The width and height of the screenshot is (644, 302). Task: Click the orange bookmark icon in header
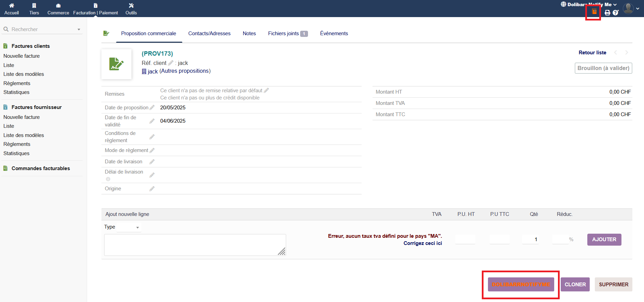(594, 12)
